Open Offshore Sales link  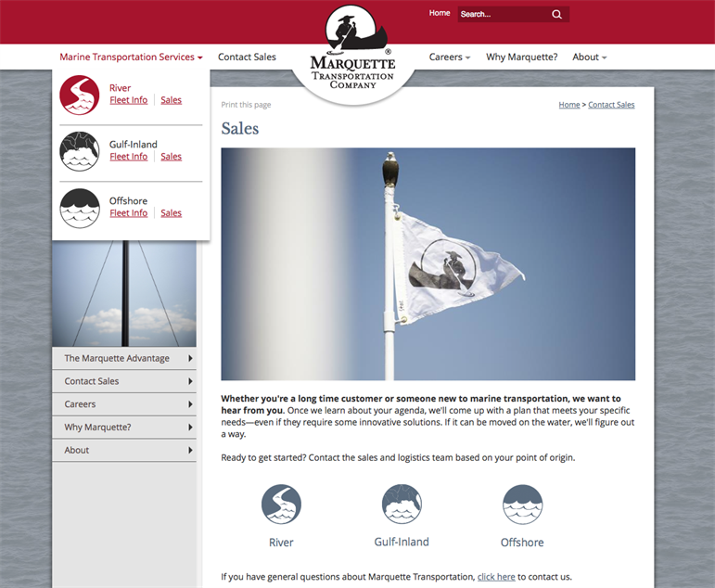tap(171, 213)
